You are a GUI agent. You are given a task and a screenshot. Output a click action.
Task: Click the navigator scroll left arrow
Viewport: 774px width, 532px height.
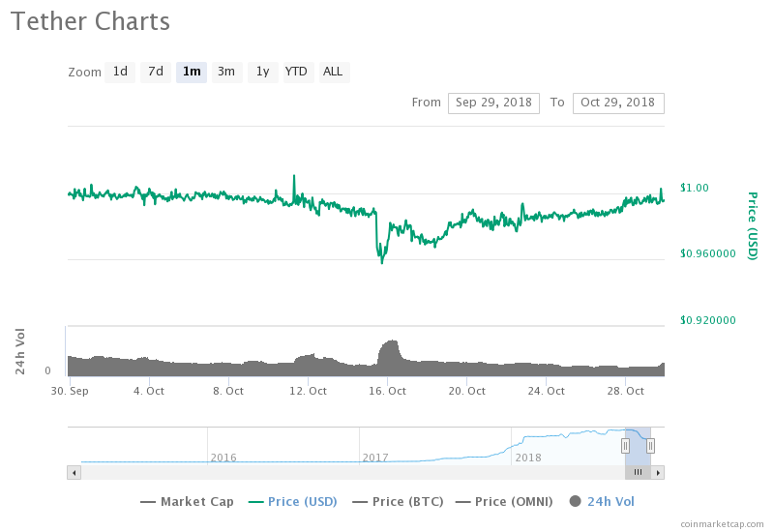[x=74, y=473]
